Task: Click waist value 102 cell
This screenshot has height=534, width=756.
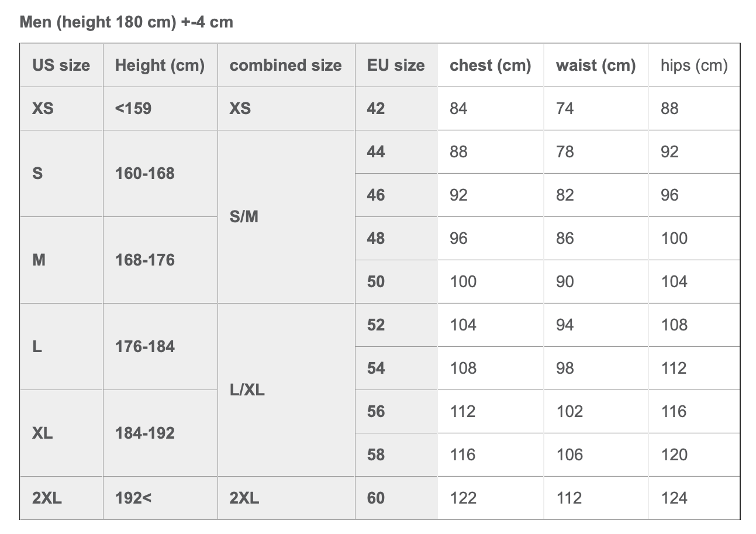Action: click(x=596, y=412)
